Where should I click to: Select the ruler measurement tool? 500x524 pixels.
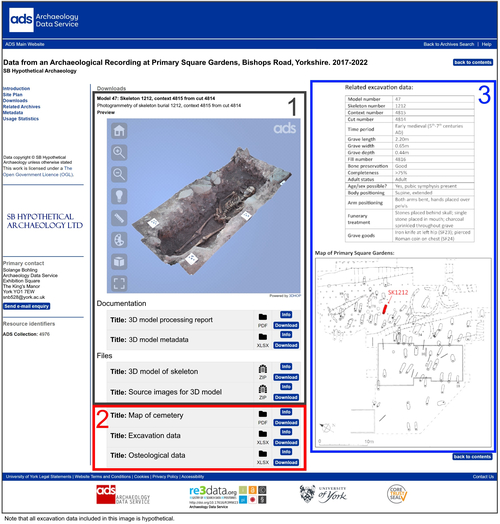119,218
